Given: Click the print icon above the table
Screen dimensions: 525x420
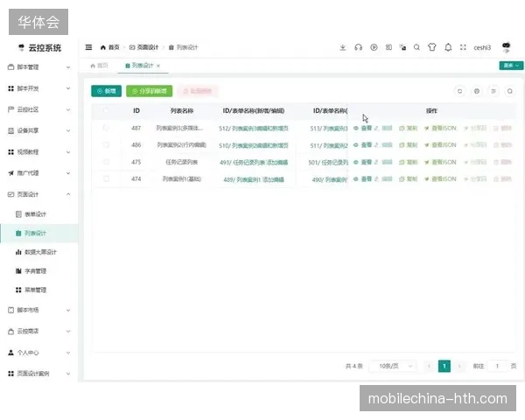Looking at the screenshot, I should point(477,91).
